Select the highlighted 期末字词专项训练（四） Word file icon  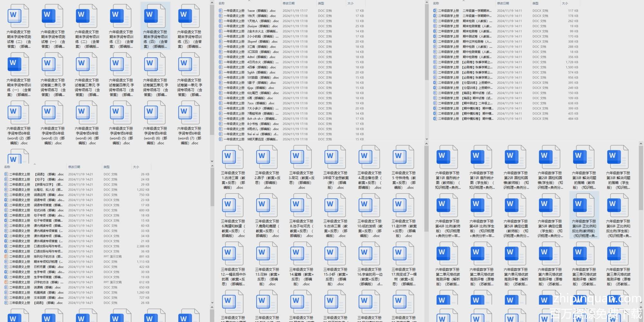pyautogui.click(x=155, y=15)
